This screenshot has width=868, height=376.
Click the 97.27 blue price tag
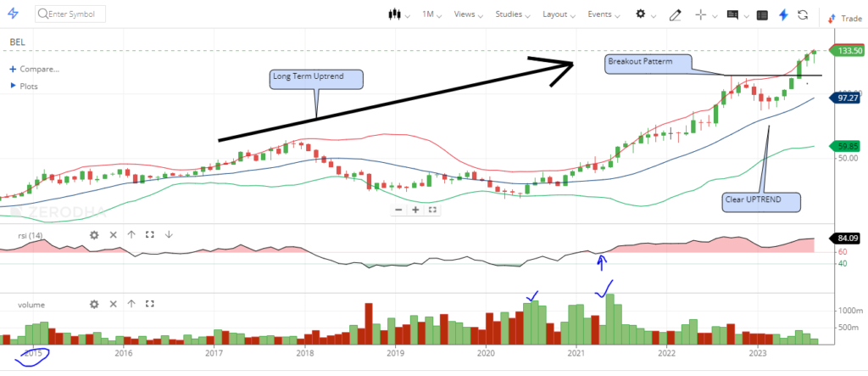(x=846, y=98)
